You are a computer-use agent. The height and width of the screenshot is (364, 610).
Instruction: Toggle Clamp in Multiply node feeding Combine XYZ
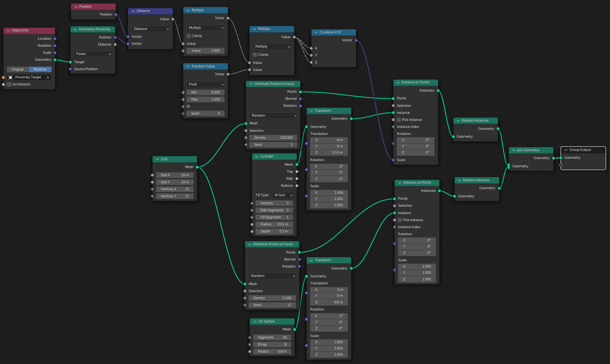pyautogui.click(x=255, y=55)
